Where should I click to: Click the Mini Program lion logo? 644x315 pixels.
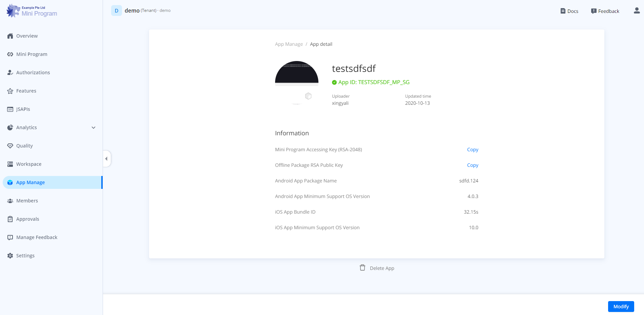[x=13, y=11]
